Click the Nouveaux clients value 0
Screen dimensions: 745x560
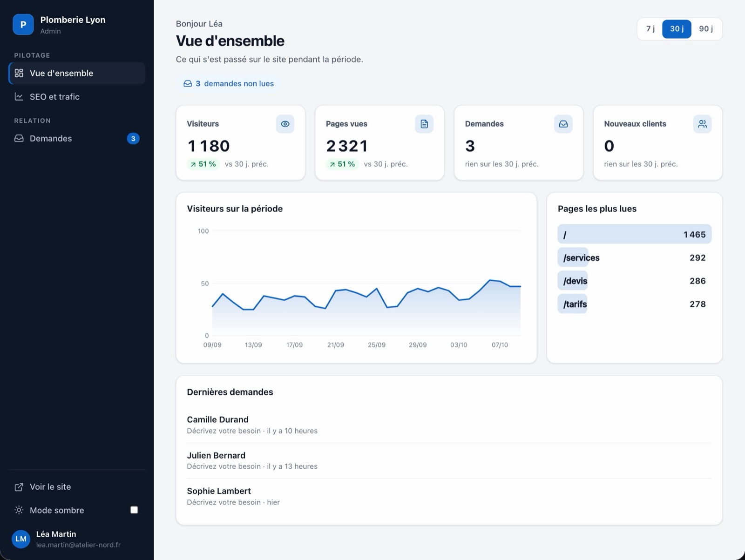coord(609,146)
